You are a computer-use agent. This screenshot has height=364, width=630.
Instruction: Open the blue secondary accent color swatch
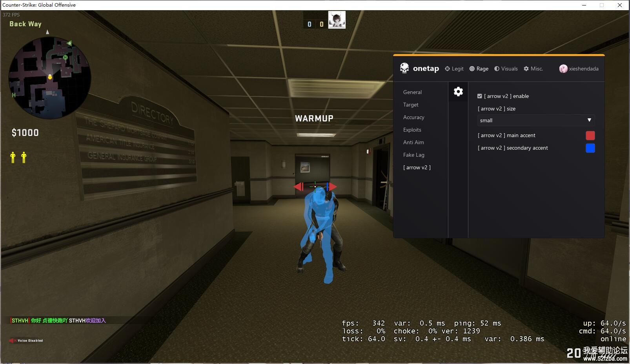590,148
